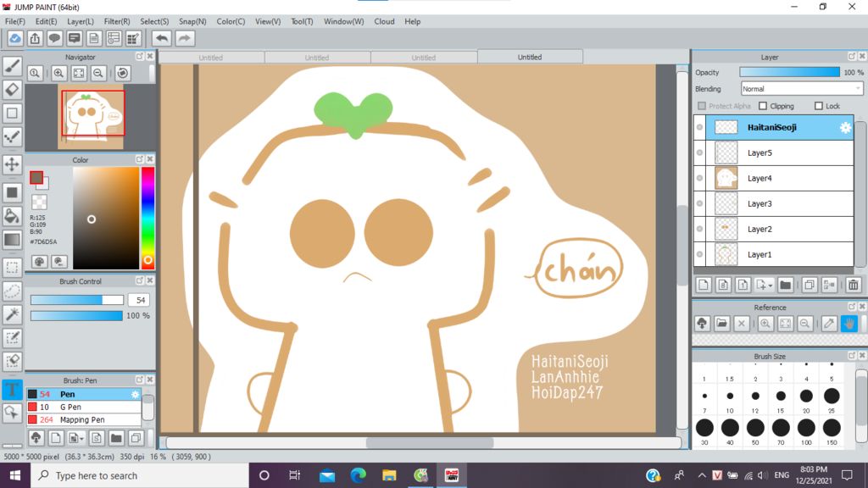
Task: Open the Filter(R) menu
Action: (x=117, y=21)
